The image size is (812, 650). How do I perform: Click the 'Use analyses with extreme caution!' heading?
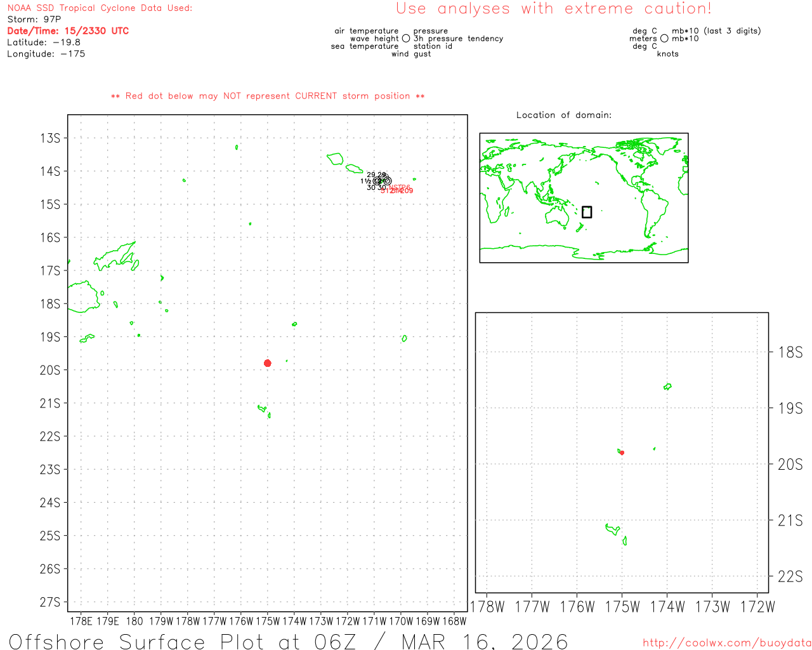[x=553, y=9]
